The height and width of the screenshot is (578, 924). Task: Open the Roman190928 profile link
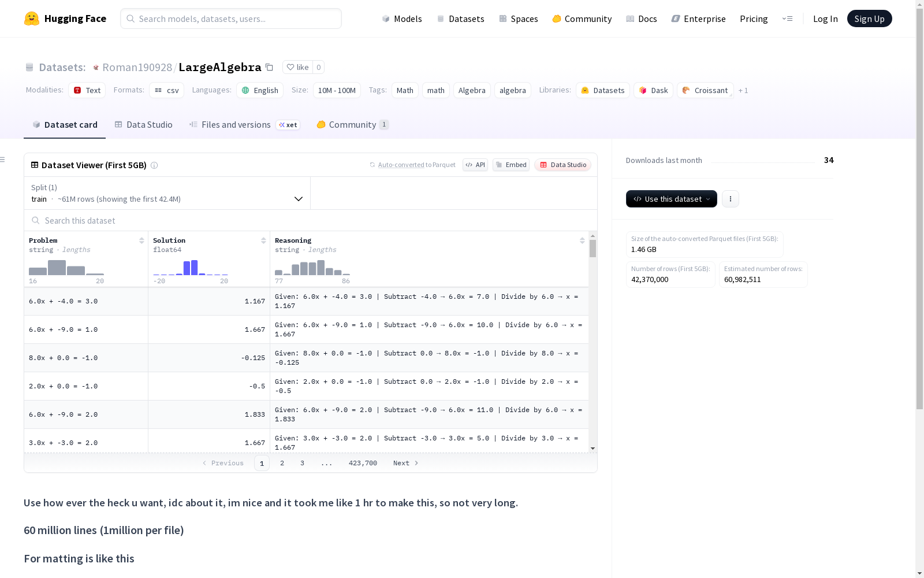137,67
